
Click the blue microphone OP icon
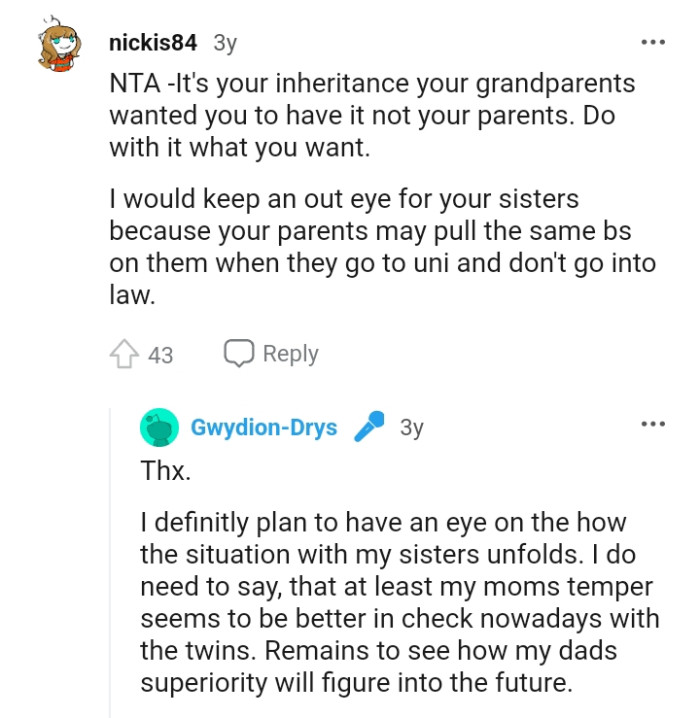click(x=368, y=427)
